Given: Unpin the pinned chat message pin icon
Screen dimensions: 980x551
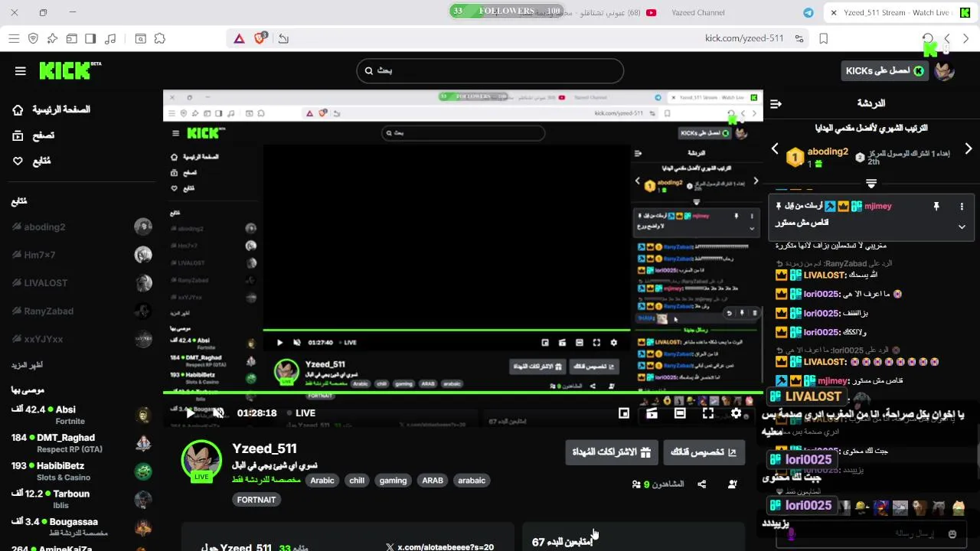Looking at the screenshot, I should tap(936, 207).
